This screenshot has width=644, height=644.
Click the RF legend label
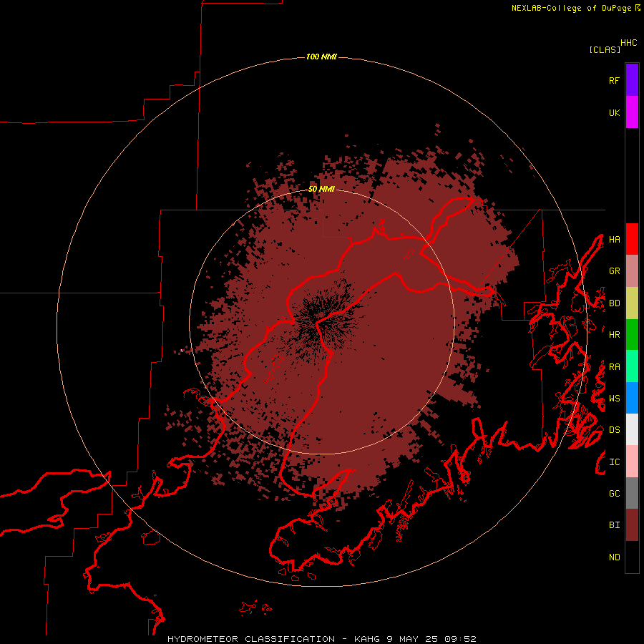pos(614,81)
